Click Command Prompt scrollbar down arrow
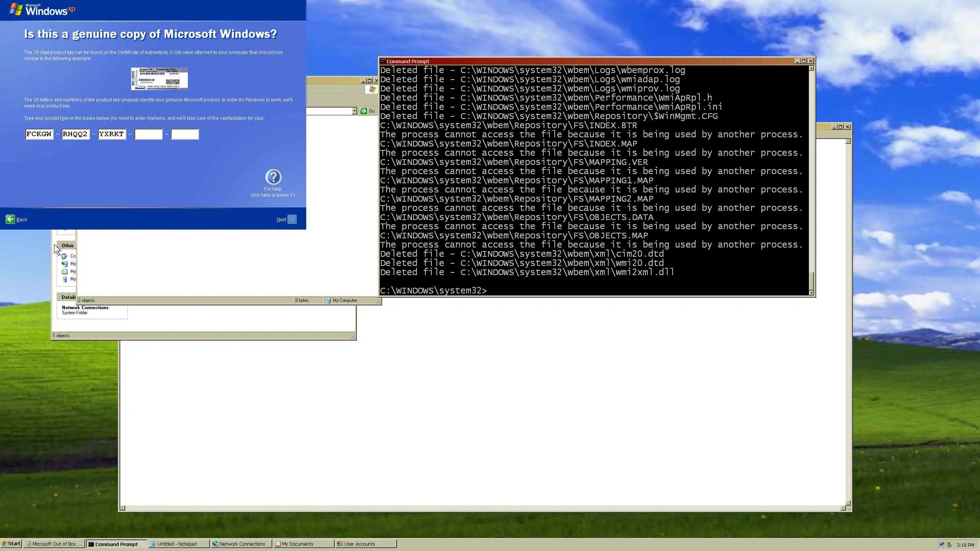Viewport: 980px width, 551px height. 811,293
